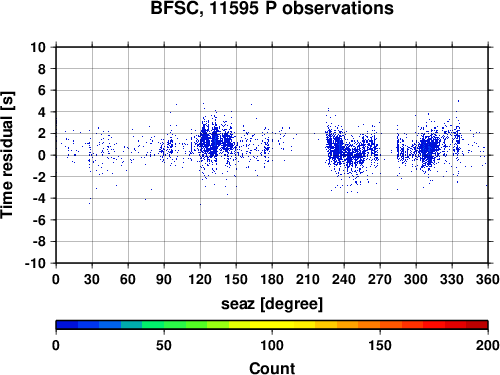The image size is (500, 375).
Task: Click the y-axis tick label 0
Action: pos(42,155)
